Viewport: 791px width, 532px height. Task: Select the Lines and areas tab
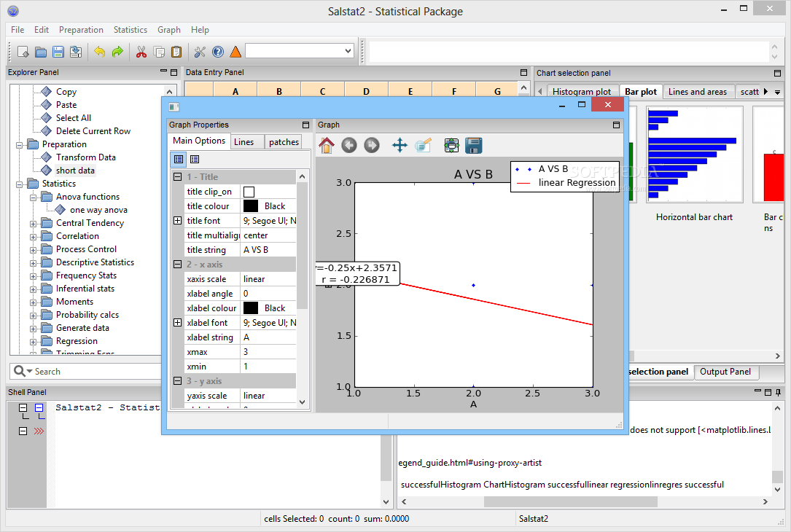tap(698, 92)
